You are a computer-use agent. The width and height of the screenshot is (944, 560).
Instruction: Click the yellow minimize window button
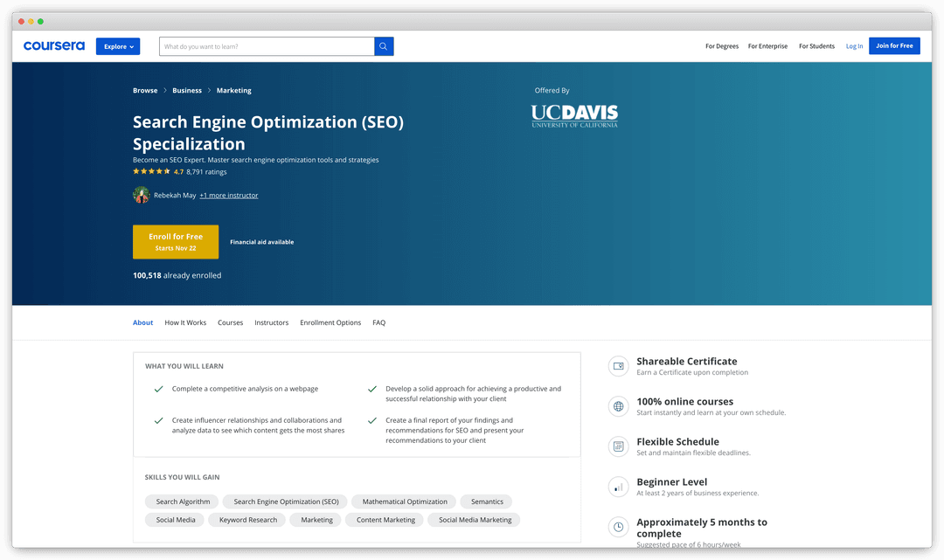(x=31, y=21)
